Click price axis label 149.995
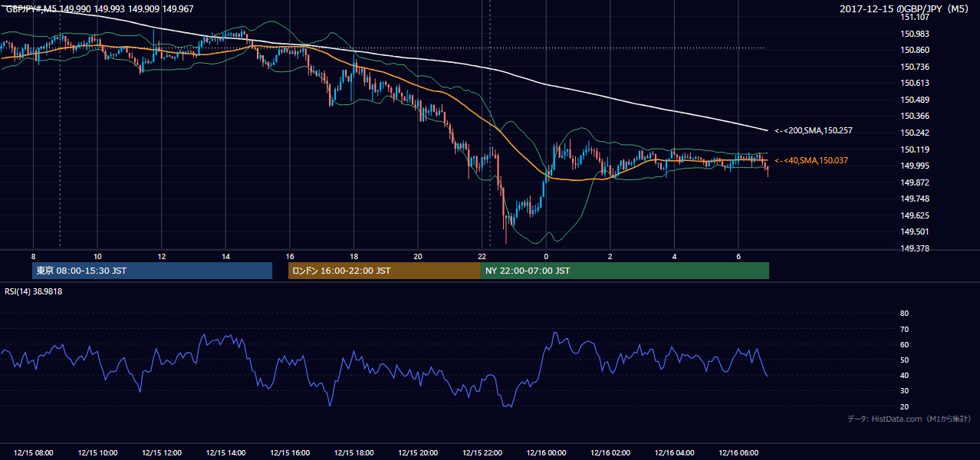980x460 pixels. click(x=915, y=166)
